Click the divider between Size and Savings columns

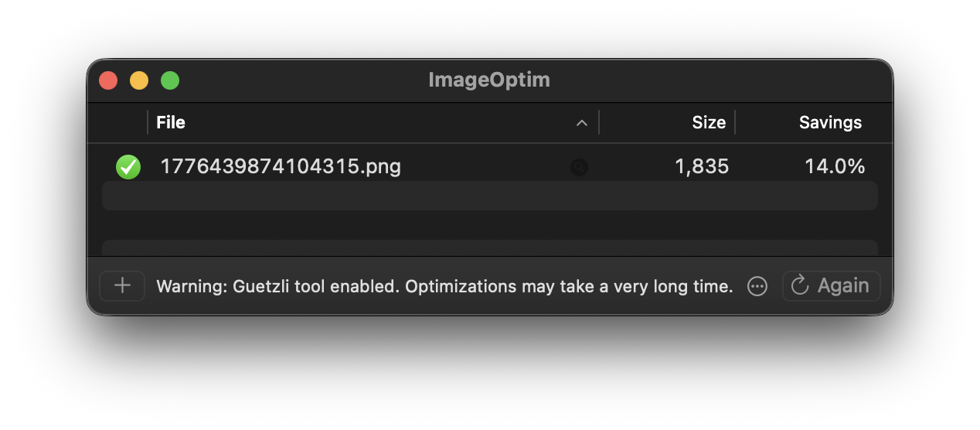point(735,122)
